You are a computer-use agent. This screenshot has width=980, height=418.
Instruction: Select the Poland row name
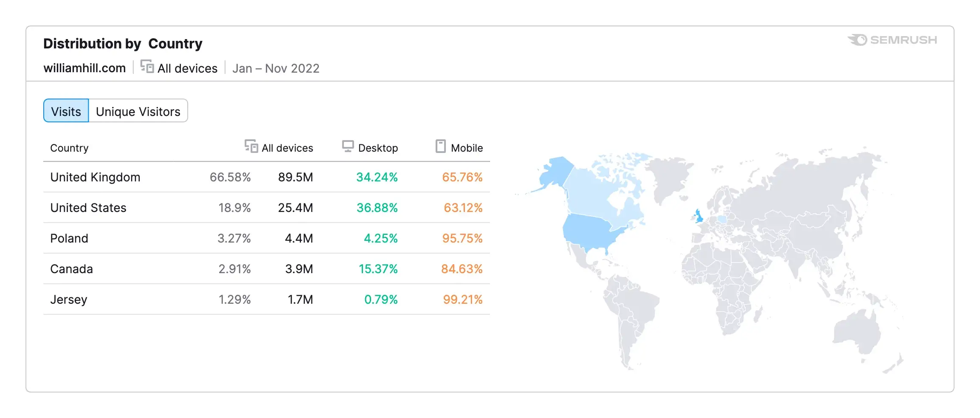pyautogui.click(x=69, y=238)
